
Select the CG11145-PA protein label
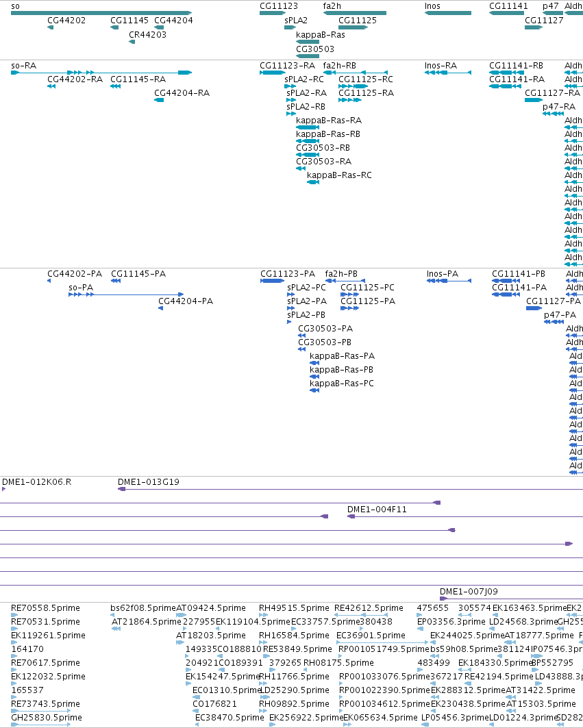138,274
